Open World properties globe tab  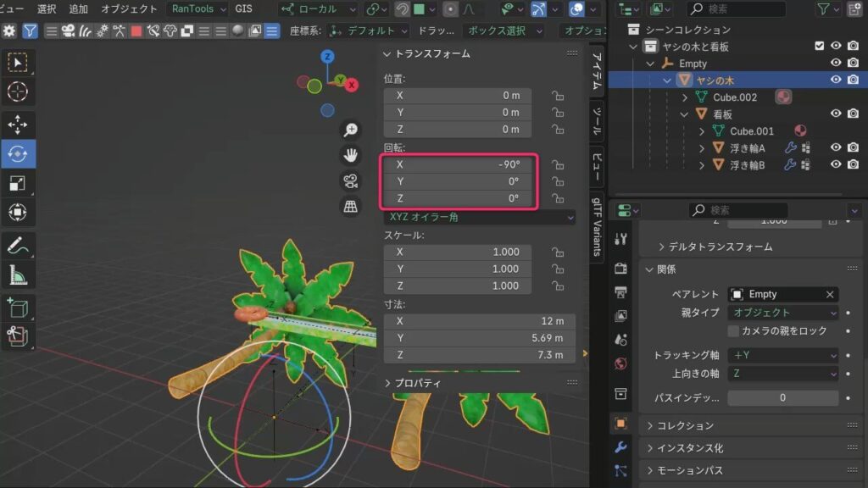pyautogui.click(x=620, y=363)
